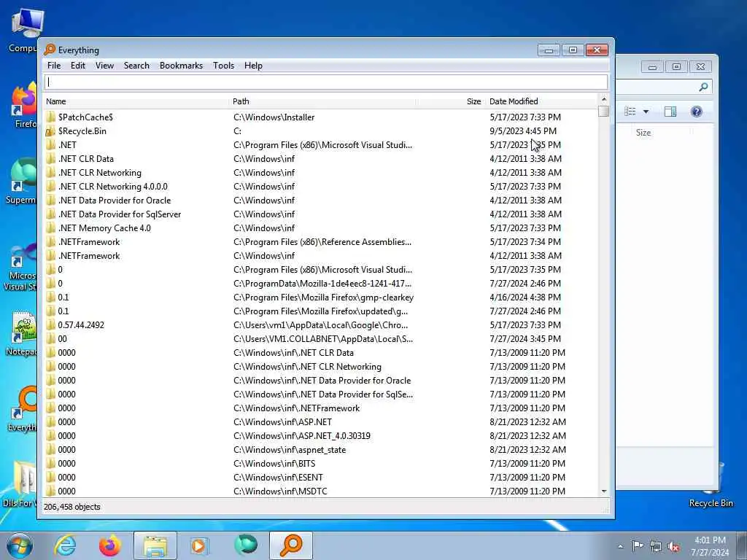Image resolution: width=747 pixels, height=560 pixels.
Task: Launch Internet Explorer from the taskbar
Action: point(65,545)
